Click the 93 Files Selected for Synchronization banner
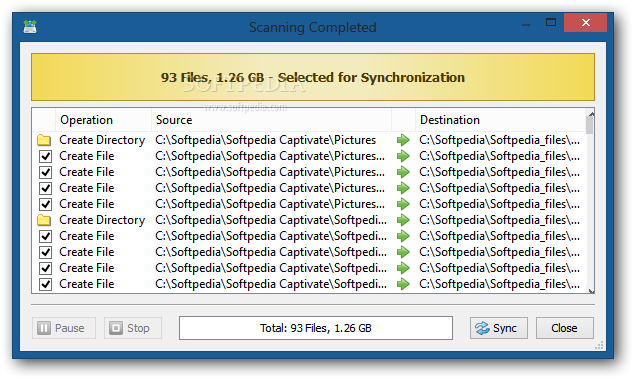Viewport: 634px width, 379px height. coord(313,77)
